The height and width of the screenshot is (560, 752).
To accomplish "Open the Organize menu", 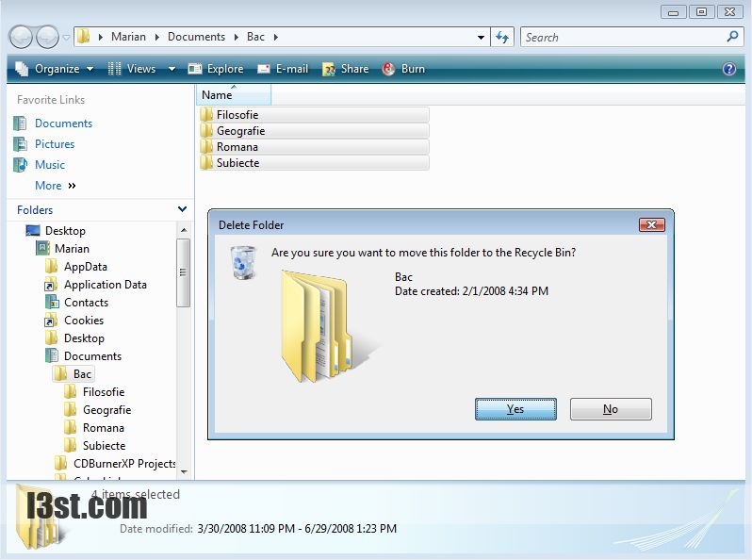I will 55,69.
